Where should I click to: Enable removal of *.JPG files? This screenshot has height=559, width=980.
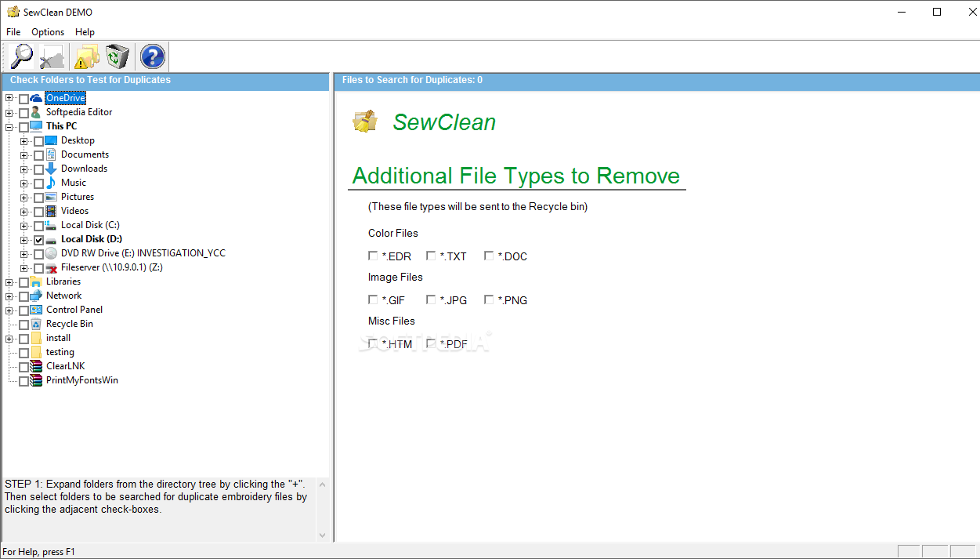coord(431,299)
